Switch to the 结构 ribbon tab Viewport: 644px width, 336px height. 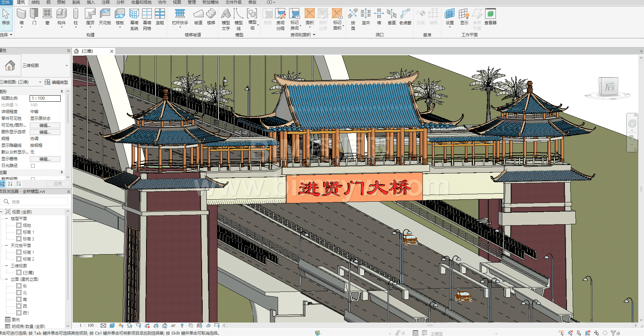[x=35, y=2]
